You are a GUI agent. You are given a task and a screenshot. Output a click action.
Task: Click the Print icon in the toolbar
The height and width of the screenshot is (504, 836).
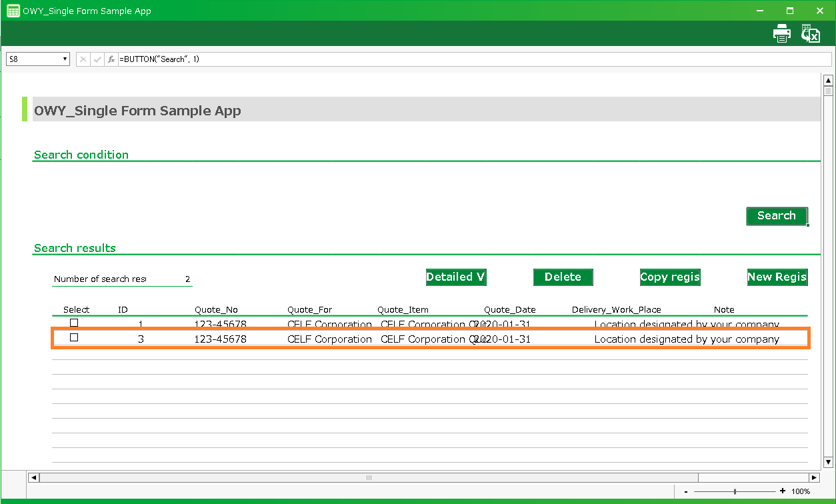coord(782,33)
